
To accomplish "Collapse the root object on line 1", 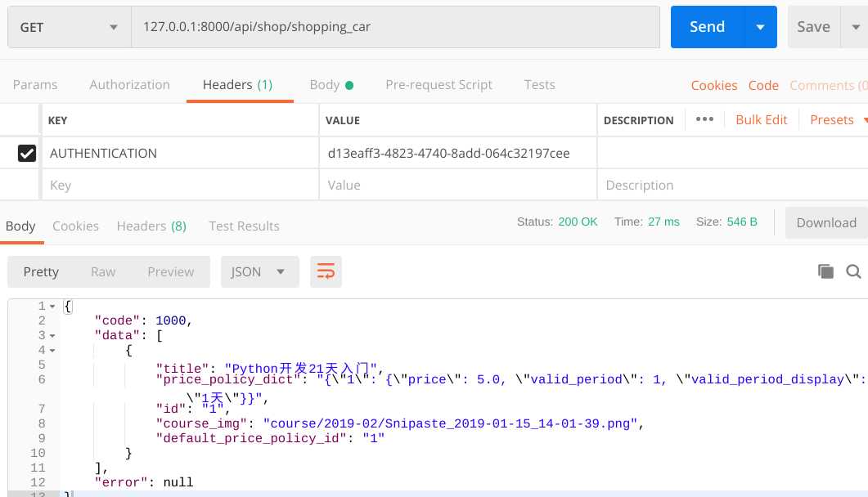I will coord(53,306).
